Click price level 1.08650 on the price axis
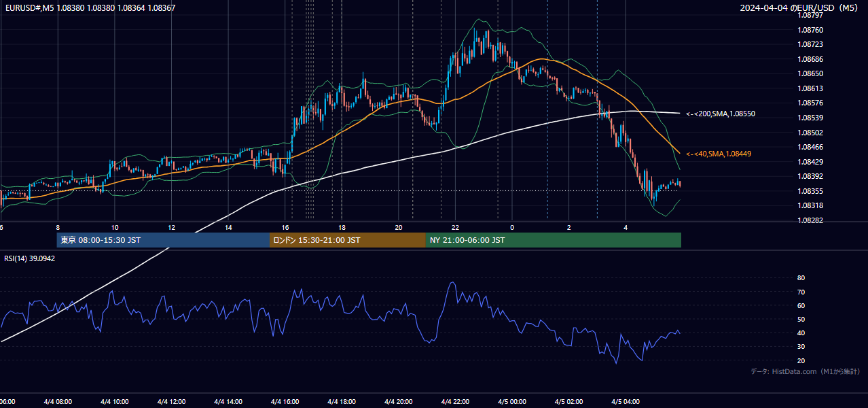This screenshot has height=408, width=868. click(x=810, y=73)
